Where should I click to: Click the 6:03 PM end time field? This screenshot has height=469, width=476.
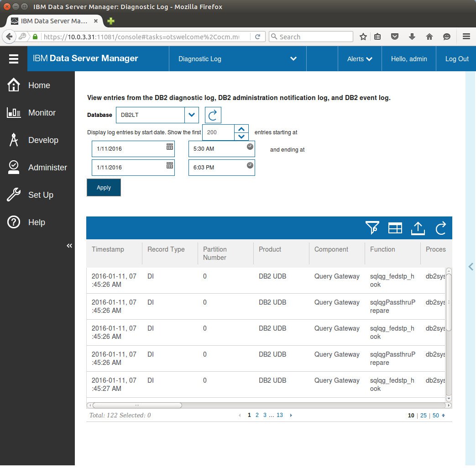(x=222, y=168)
